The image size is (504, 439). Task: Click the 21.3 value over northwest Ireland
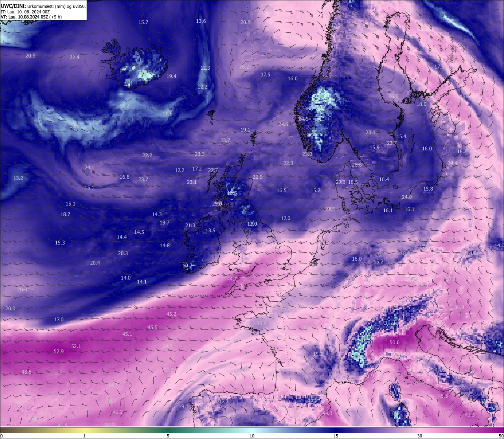click(x=190, y=226)
